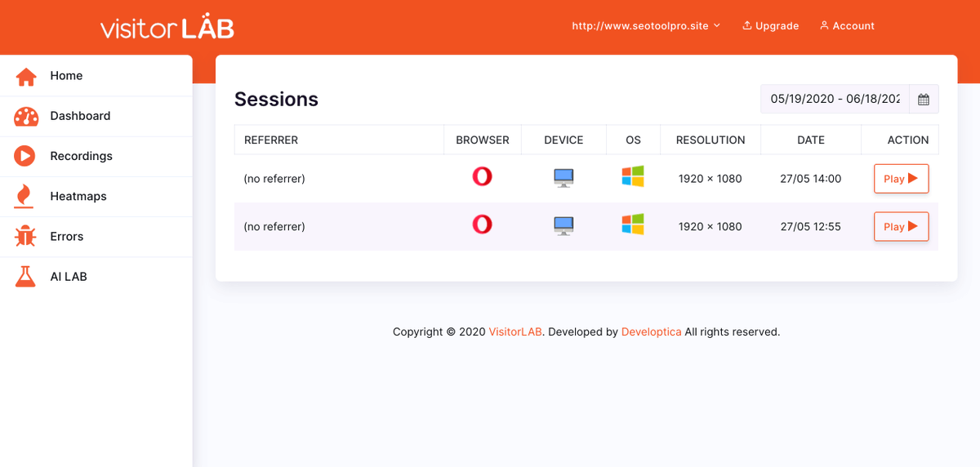Image resolution: width=980 pixels, height=467 pixels.
Task: Click 1920 × 1080 in the 14:00 row
Action: pyautogui.click(x=710, y=179)
